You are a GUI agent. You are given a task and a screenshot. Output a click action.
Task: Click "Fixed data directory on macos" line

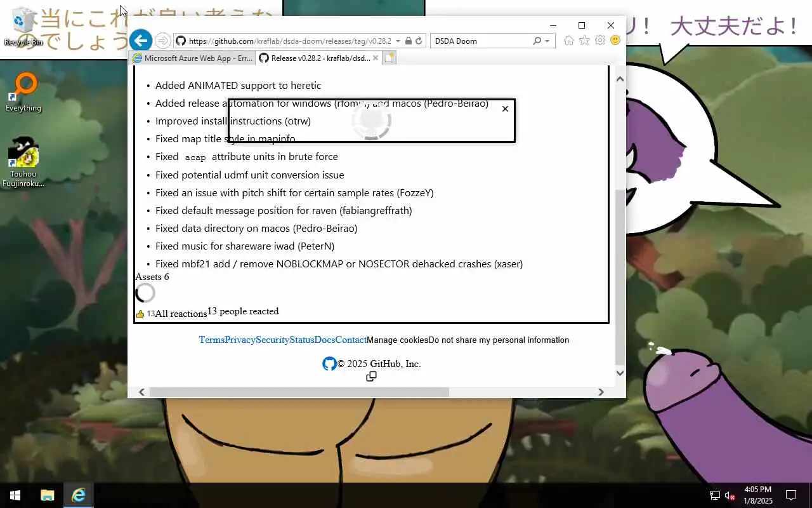tap(256, 228)
